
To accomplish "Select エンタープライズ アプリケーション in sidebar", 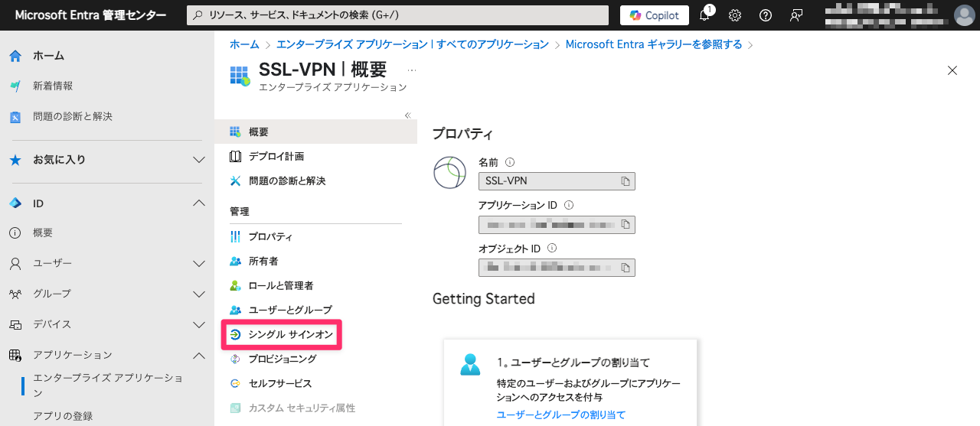I will tap(108, 385).
